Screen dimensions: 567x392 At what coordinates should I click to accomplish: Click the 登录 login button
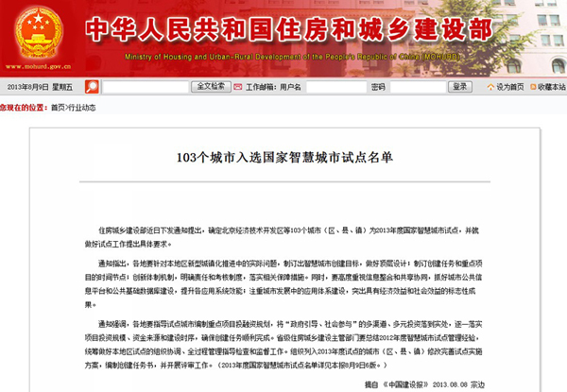[x=460, y=87]
